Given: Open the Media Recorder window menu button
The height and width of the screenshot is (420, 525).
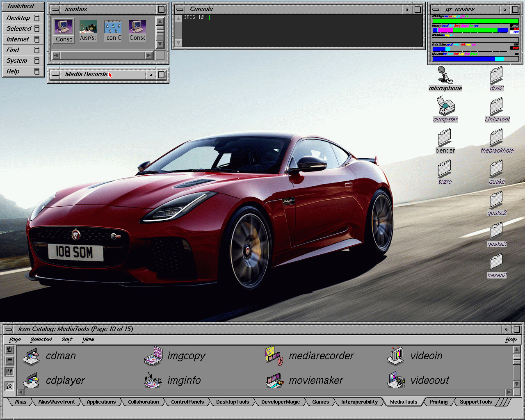Looking at the screenshot, I should pos(55,75).
